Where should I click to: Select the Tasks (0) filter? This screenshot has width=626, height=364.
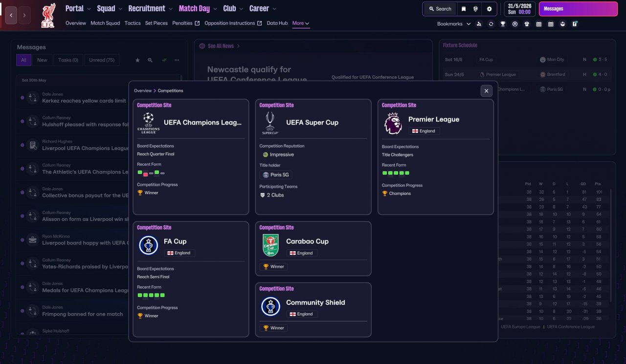click(x=68, y=60)
